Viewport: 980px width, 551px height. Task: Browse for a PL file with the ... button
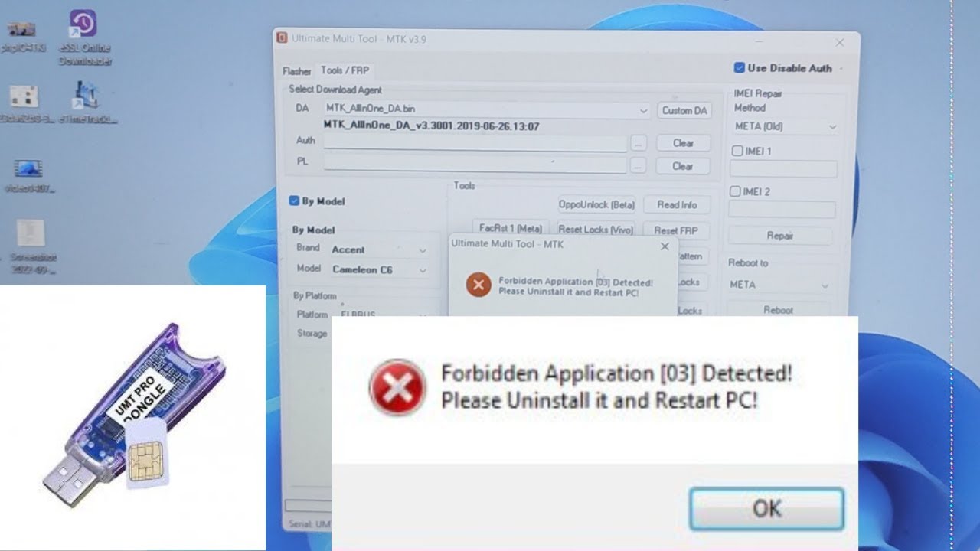point(638,166)
